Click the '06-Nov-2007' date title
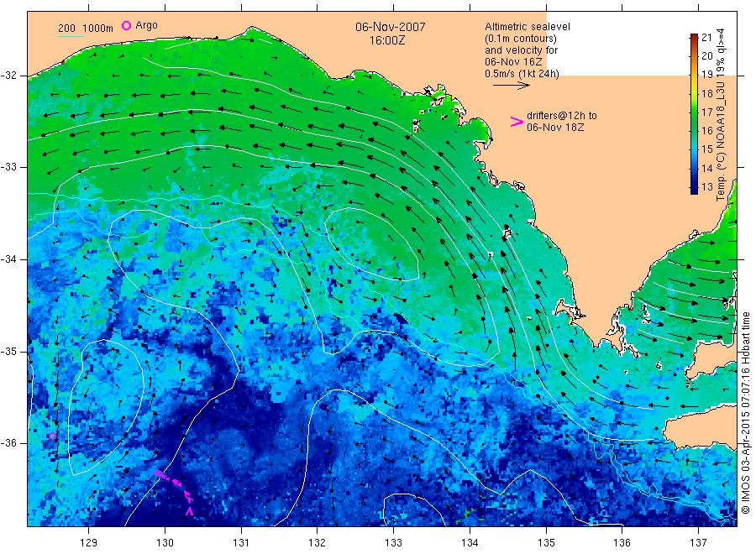The image size is (756, 554). (391, 27)
